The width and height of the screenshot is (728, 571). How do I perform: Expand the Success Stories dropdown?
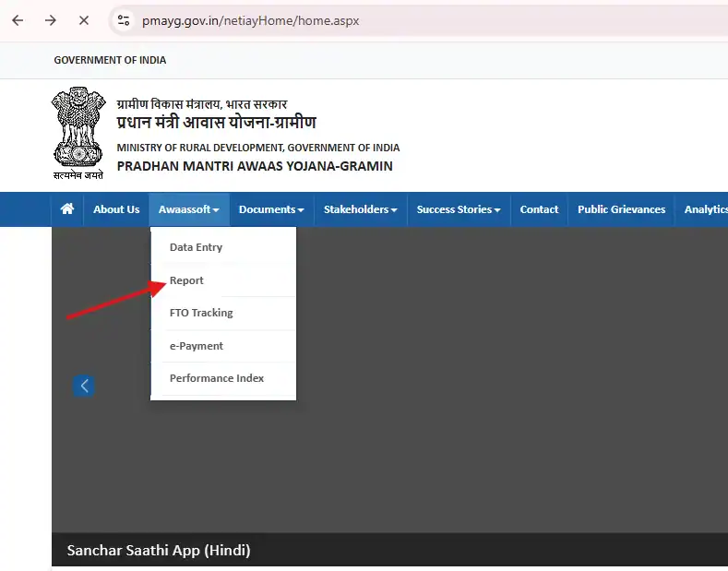(x=459, y=209)
